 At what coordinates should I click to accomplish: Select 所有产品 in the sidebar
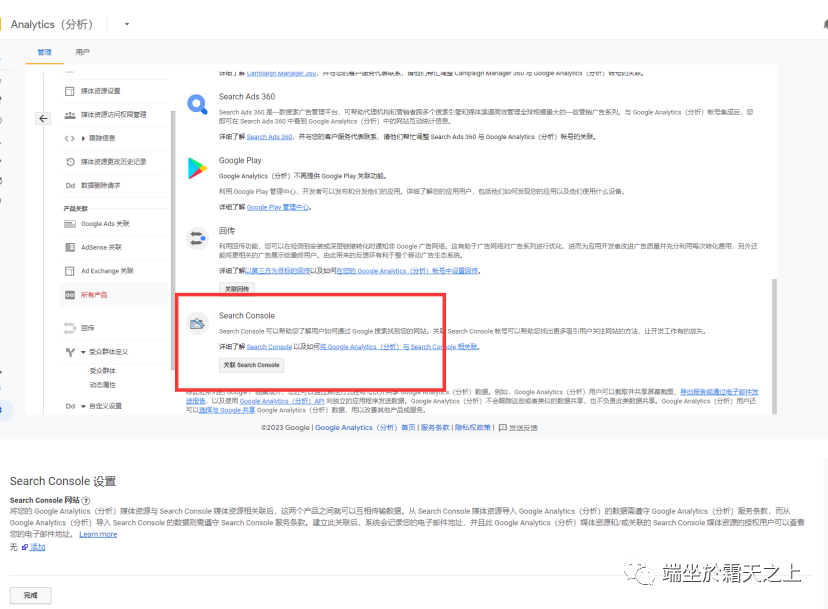click(x=94, y=295)
